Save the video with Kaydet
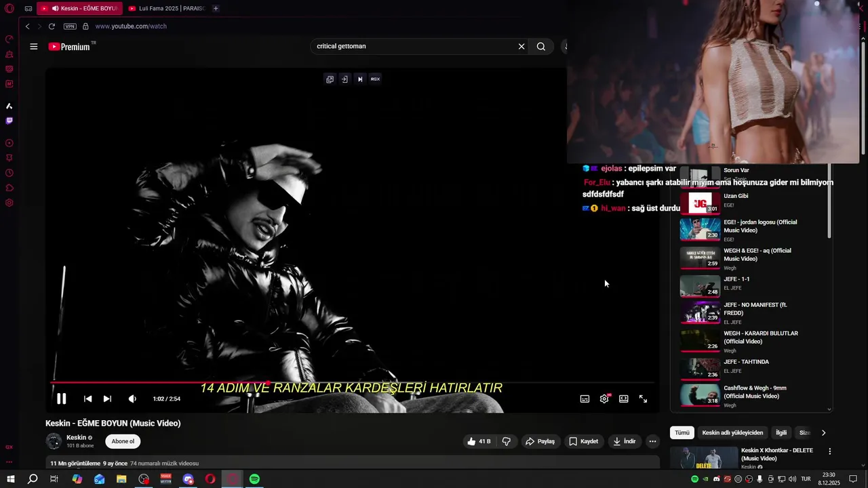Image resolution: width=868 pixels, height=488 pixels. (584, 441)
